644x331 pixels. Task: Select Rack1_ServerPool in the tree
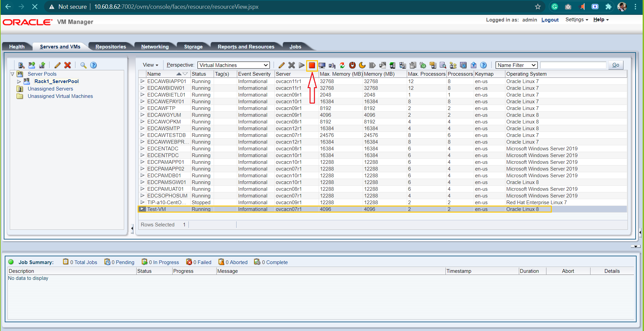coord(57,81)
